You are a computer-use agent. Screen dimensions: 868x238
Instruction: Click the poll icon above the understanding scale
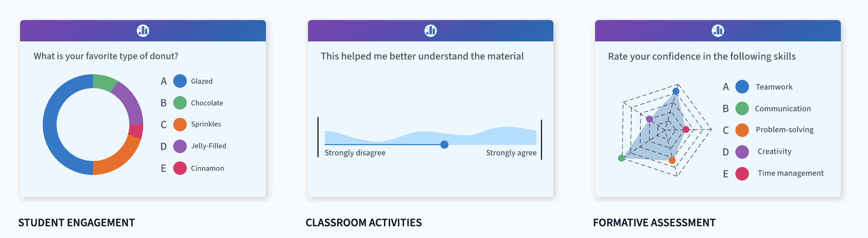(430, 31)
